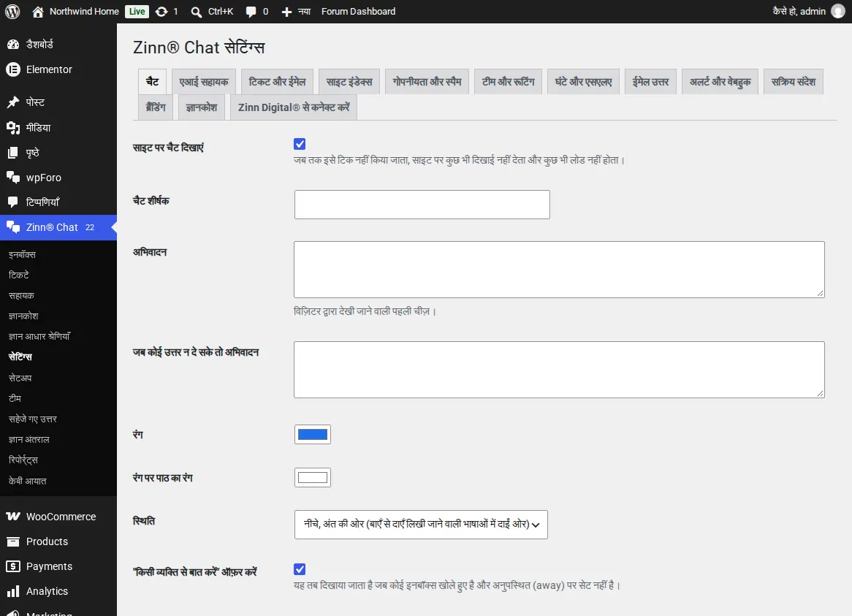
Task: Open the blue रंग color swatch
Action: click(x=313, y=435)
